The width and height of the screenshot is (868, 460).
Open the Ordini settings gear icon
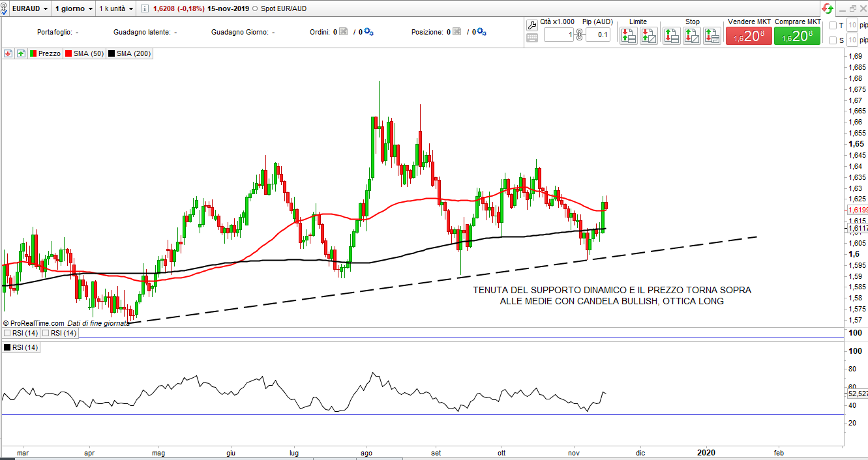point(368,32)
